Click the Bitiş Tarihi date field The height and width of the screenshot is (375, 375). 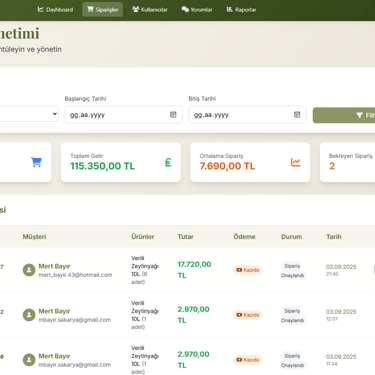click(247, 115)
